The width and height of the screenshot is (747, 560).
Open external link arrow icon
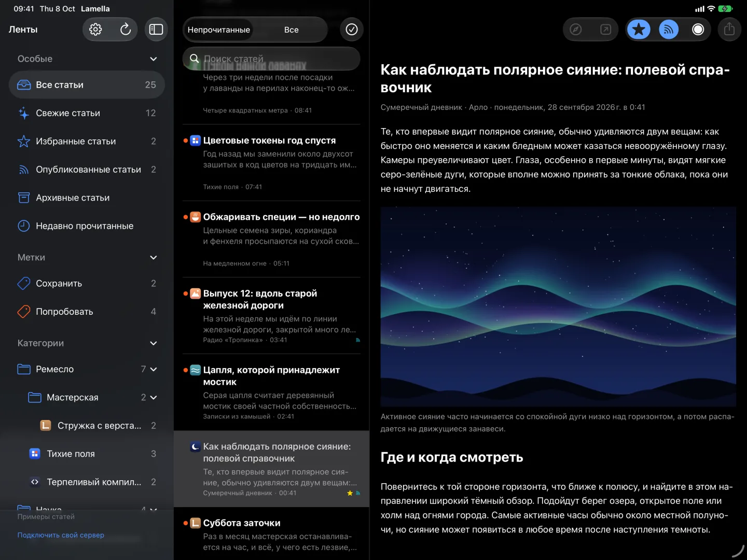click(x=605, y=30)
